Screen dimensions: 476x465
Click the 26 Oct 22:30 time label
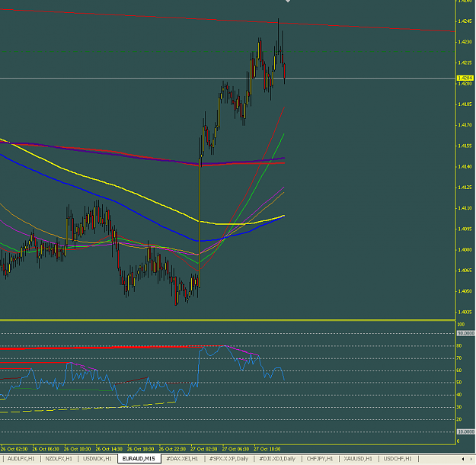[x=172, y=449]
